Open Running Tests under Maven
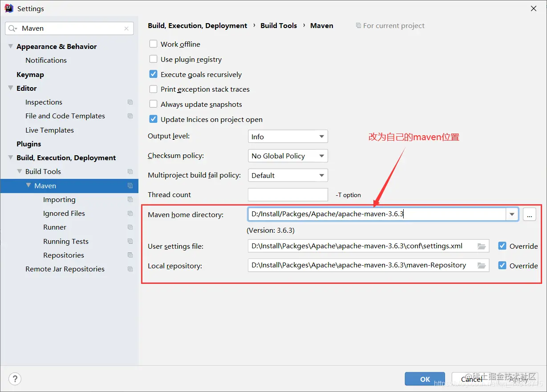Image resolution: width=547 pixels, height=392 pixels. (x=66, y=242)
